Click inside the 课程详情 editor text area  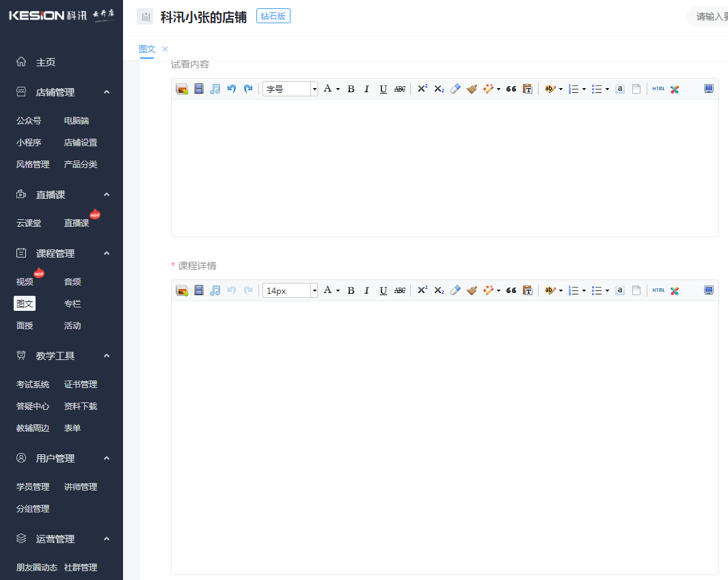tap(444, 437)
